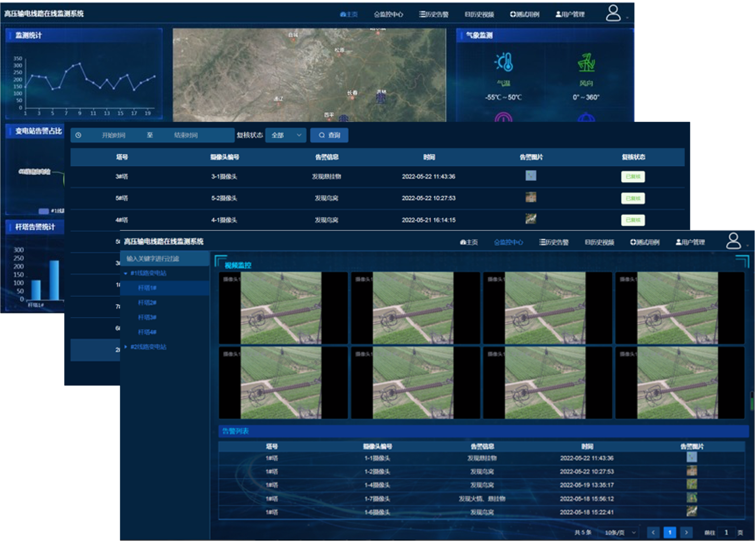The width and height of the screenshot is (756, 541).
Task: Click temperature (气温) thermometer icon
Action: click(504, 62)
